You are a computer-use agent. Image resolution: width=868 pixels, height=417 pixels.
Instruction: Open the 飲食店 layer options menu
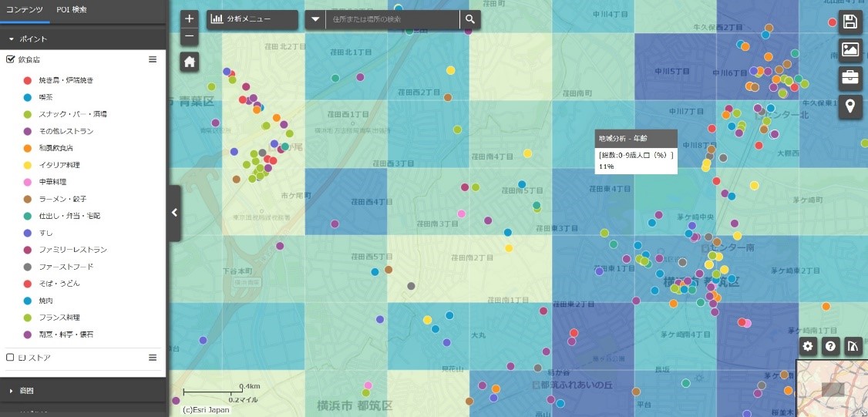[x=153, y=59]
